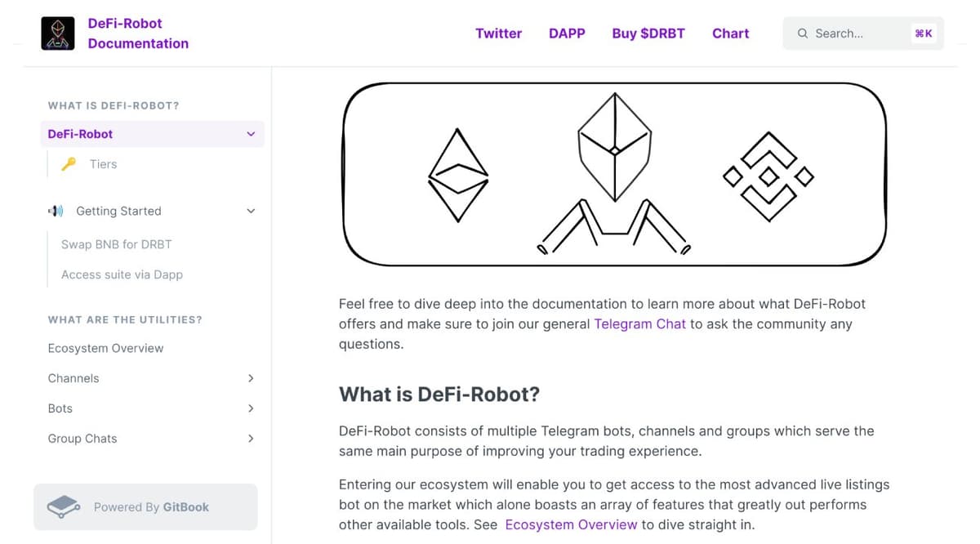
Task: Expand the Bots section
Action: (x=251, y=408)
